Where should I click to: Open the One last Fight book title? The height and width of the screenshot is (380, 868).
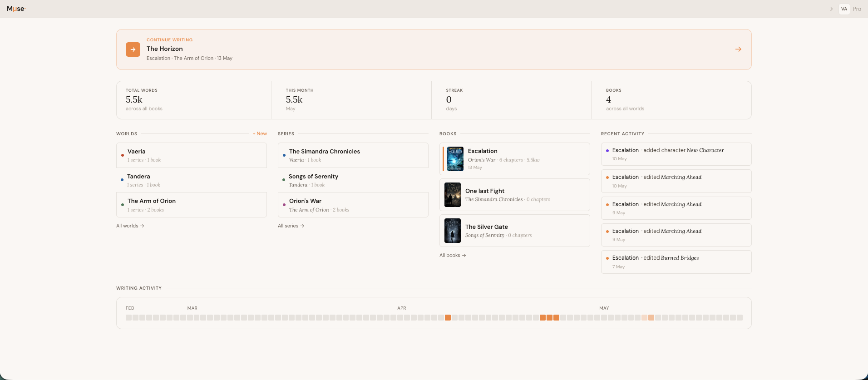(485, 191)
